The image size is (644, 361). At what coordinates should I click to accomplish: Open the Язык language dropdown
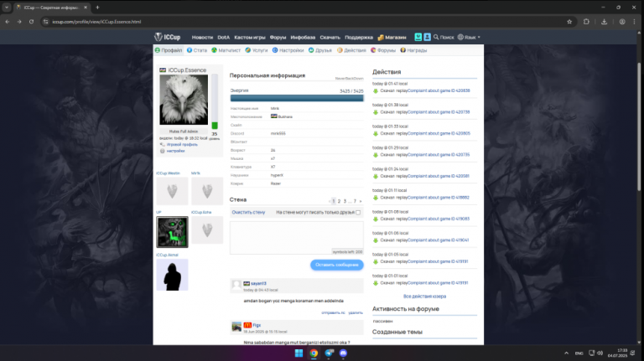(469, 38)
